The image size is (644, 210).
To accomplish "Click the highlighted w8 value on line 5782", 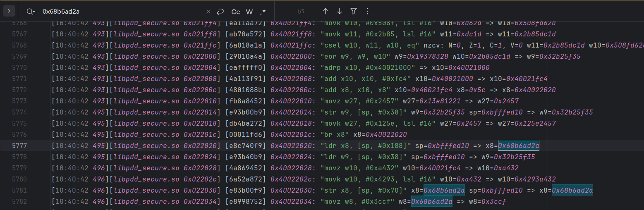I will tap(431, 202).
